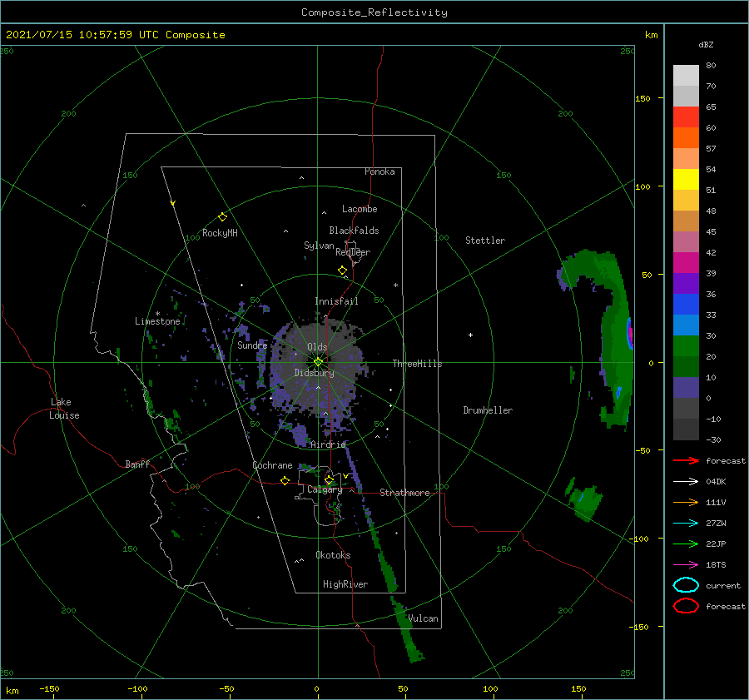
Task: Click the Okotoks label
Action: point(333,555)
